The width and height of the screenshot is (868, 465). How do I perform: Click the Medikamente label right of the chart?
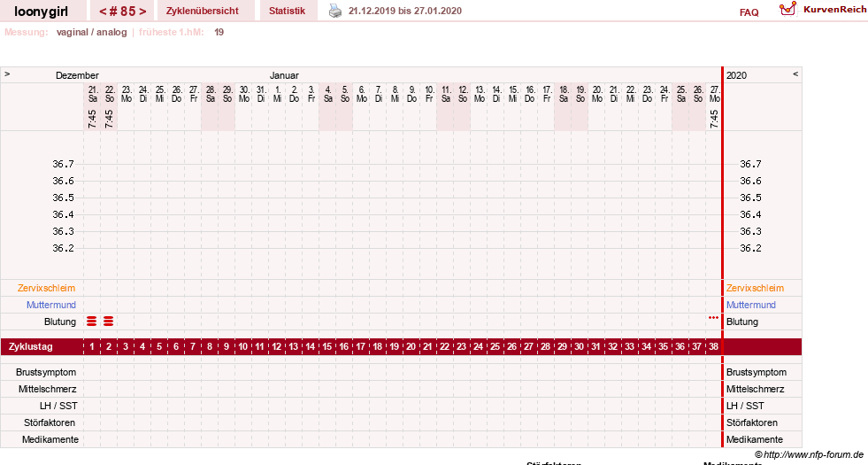point(755,439)
